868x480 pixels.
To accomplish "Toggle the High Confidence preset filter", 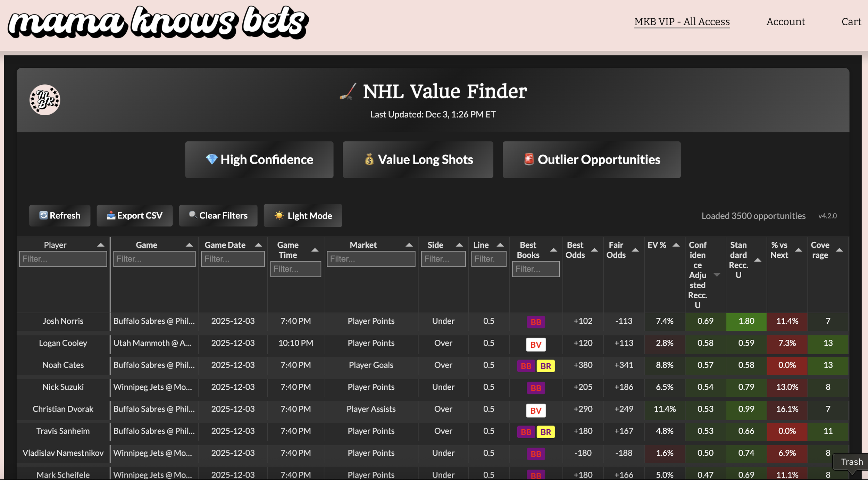I will coord(259,160).
